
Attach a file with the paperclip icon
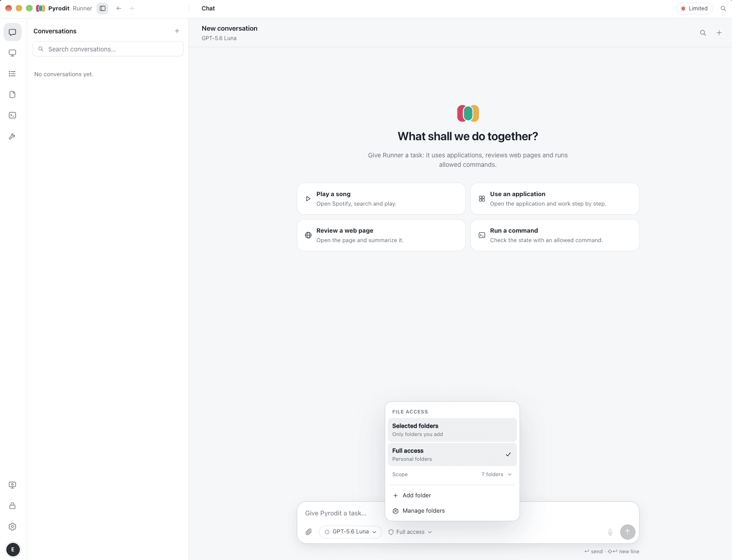tap(308, 532)
